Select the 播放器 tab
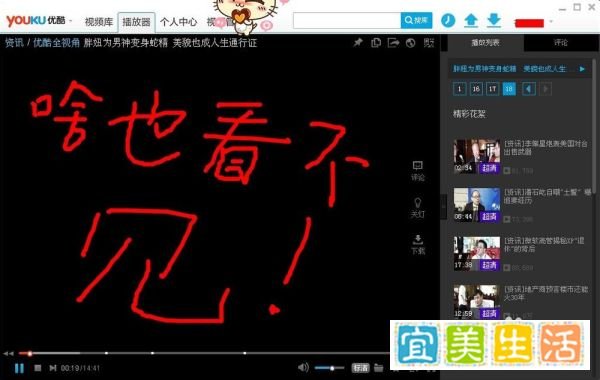 coord(136,22)
